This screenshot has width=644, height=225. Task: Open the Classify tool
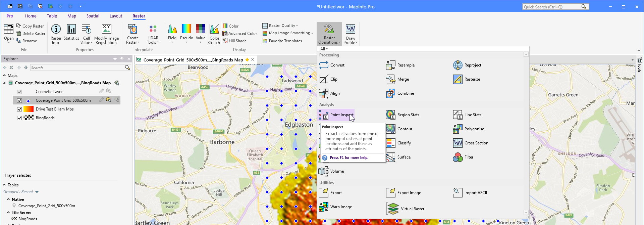pos(398,143)
